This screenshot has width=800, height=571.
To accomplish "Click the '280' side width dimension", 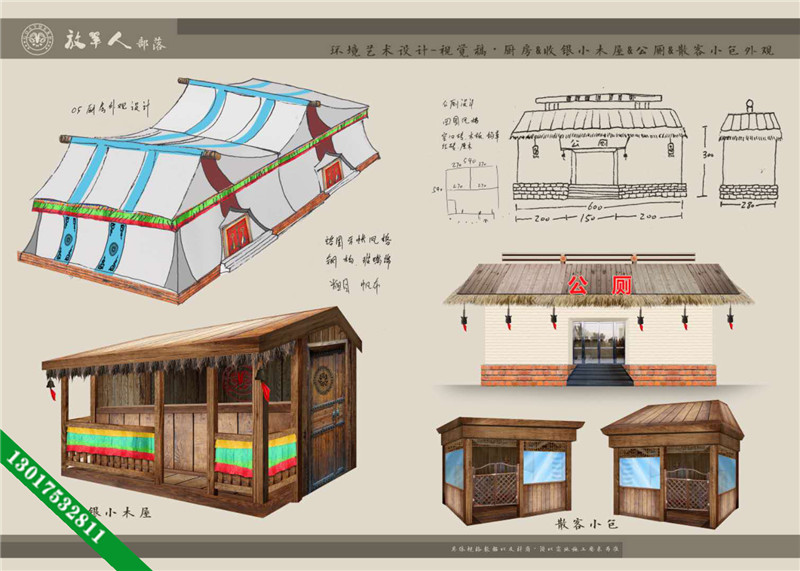I will point(748,205).
